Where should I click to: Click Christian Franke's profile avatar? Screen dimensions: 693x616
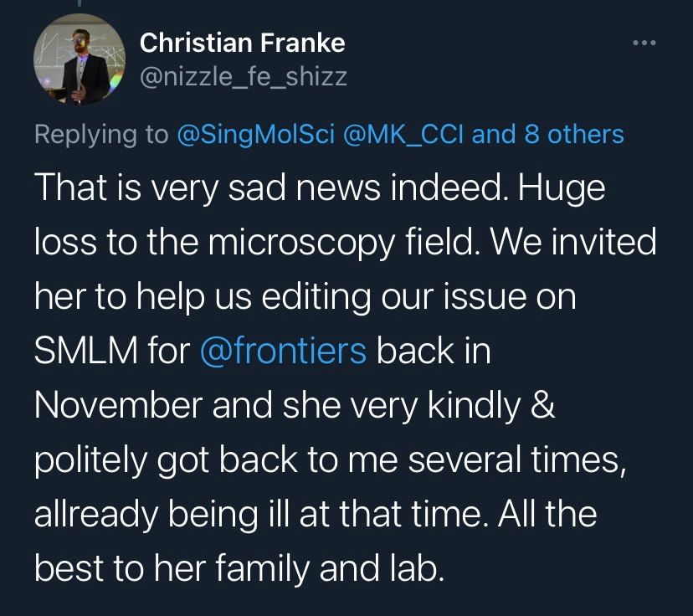[72, 66]
